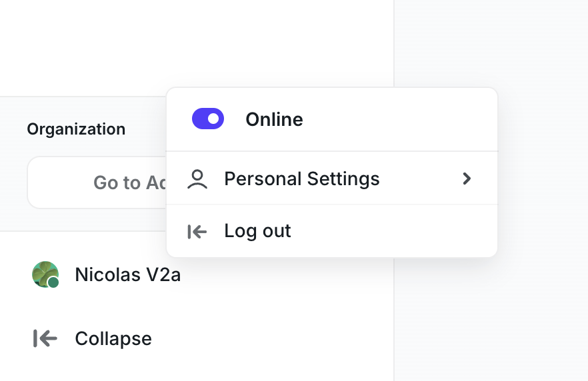The width and height of the screenshot is (588, 381).
Task: Click the Collapse arrow icon
Action: (45, 338)
